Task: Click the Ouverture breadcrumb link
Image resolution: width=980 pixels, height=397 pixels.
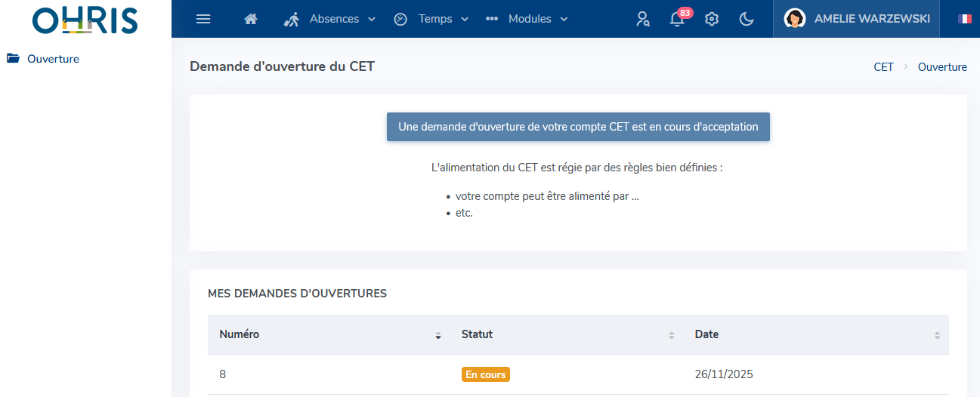Action: (942, 67)
